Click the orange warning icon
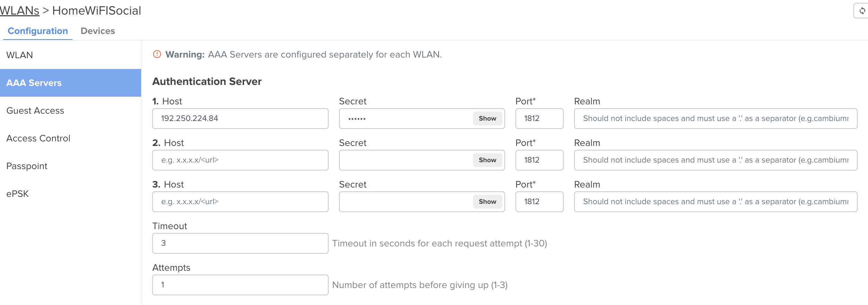 click(157, 54)
